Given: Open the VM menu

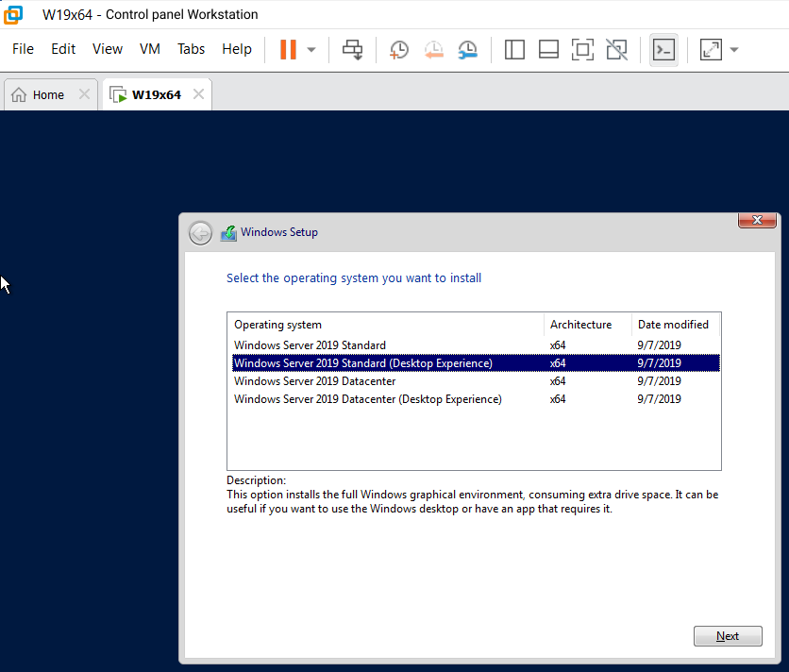Looking at the screenshot, I should point(149,49).
